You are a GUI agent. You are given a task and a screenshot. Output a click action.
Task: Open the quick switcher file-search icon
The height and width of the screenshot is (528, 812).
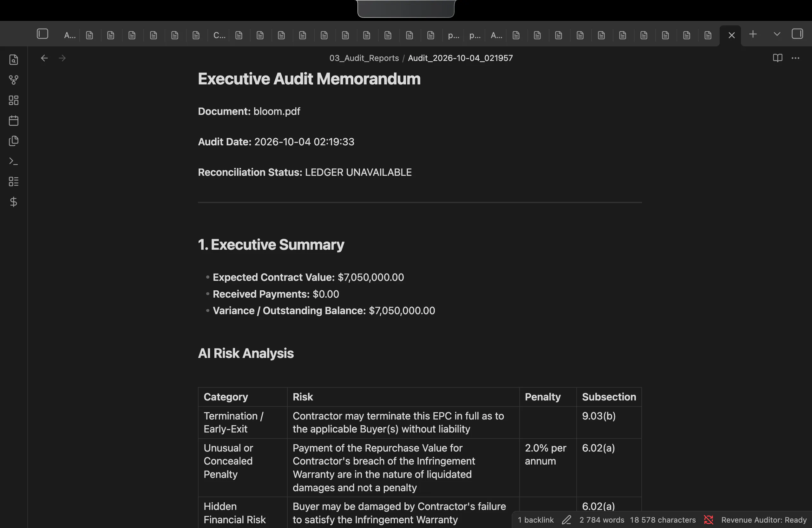click(14, 60)
